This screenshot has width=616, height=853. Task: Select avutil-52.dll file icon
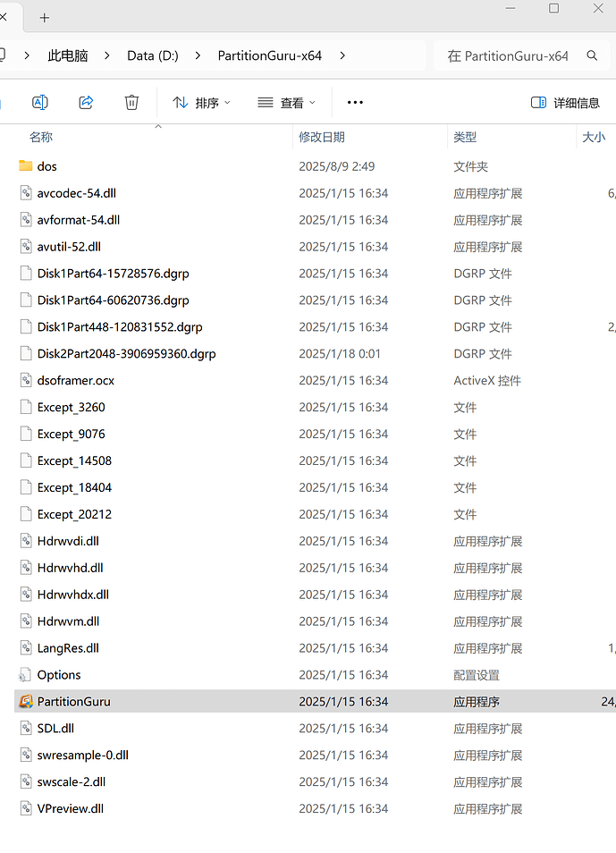26,246
